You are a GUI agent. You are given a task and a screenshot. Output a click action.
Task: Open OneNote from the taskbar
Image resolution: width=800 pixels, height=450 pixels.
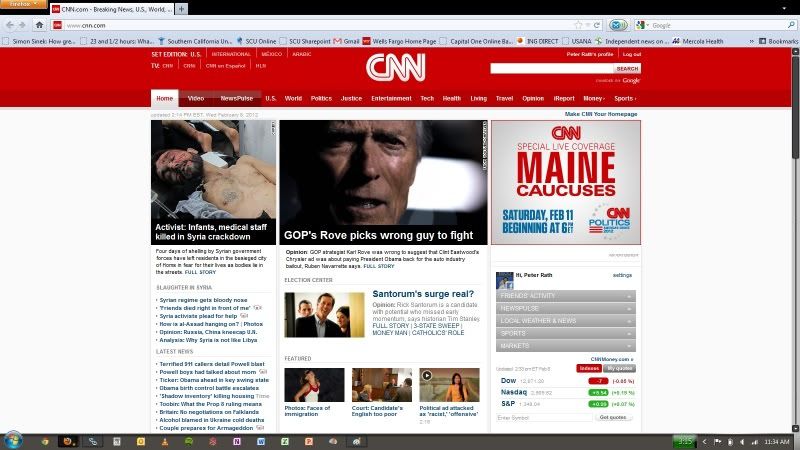(237, 441)
